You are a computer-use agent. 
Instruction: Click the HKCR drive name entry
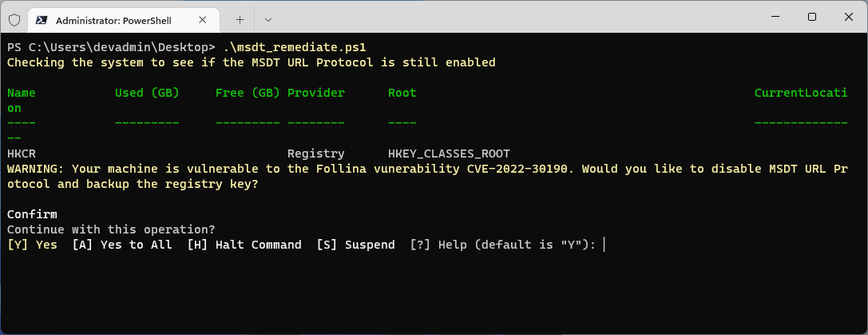pos(21,154)
